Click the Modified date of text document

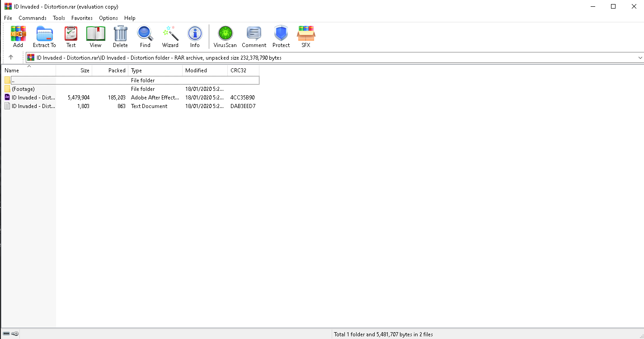(204, 106)
